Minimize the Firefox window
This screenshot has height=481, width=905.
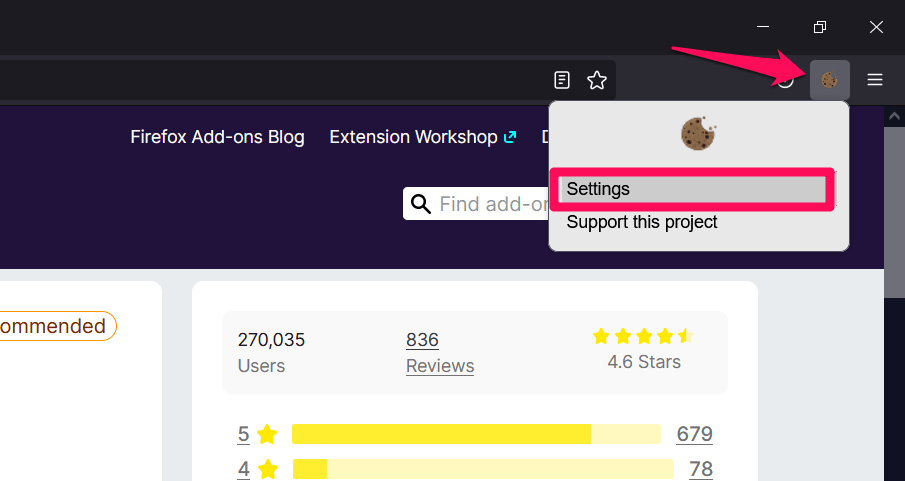point(763,27)
